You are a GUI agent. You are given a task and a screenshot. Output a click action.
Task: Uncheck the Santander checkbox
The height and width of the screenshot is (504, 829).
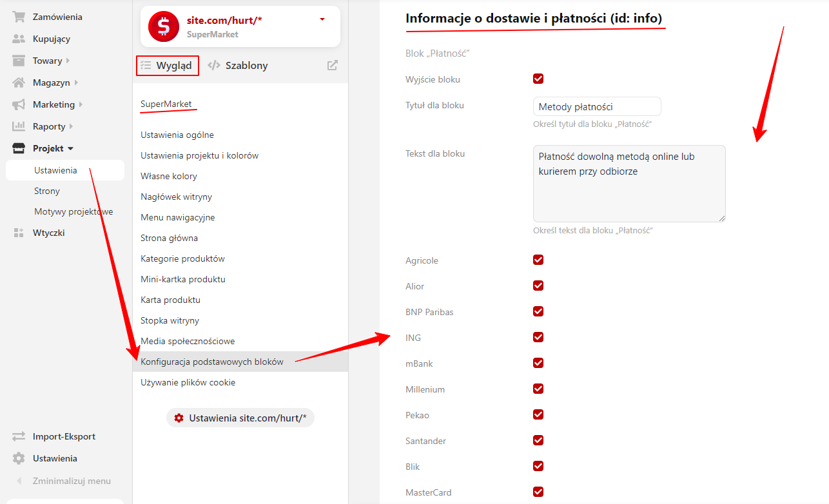tap(538, 440)
